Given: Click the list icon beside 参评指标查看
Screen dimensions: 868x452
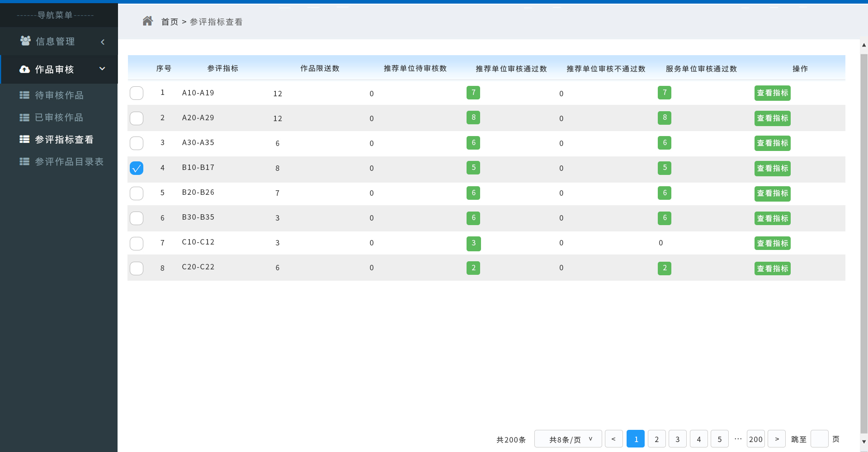Looking at the screenshot, I should 24,140.
